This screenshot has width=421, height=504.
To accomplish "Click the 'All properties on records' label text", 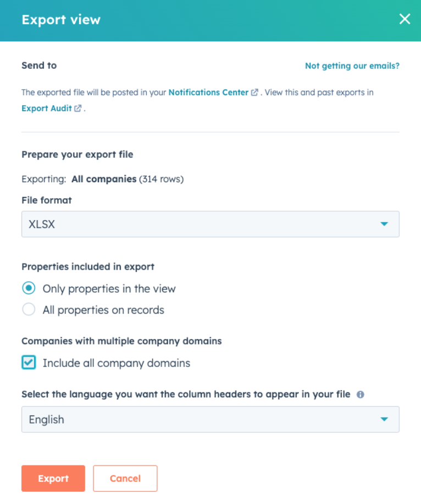I will (103, 310).
